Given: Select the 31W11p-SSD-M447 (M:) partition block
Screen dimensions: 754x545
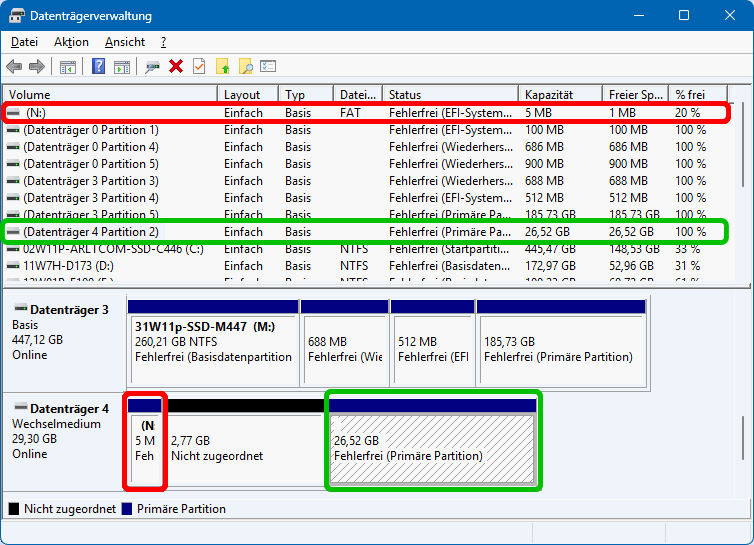Looking at the screenshot, I should [212, 341].
